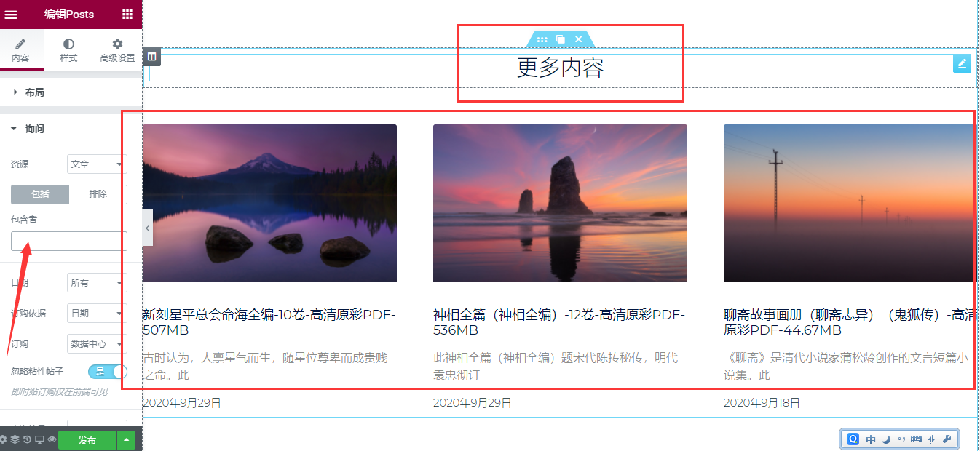This screenshot has height=451, width=980.
Task: Open responsive mode desktop icon
Action: [39, 439]
